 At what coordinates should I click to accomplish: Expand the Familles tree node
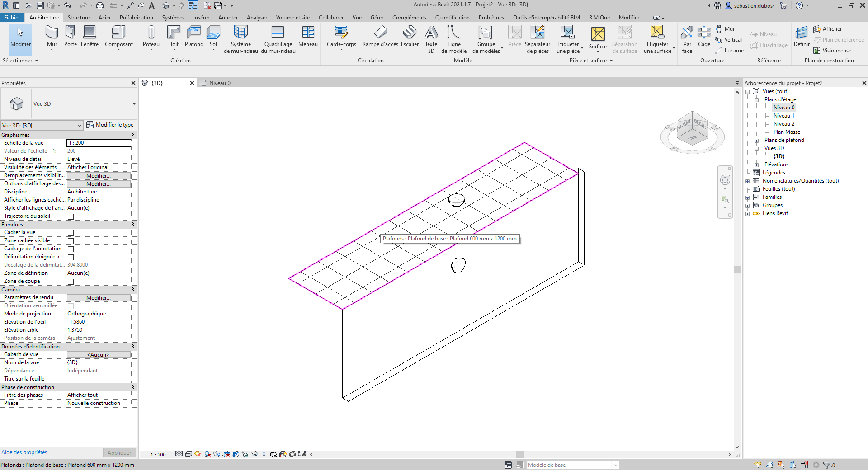coord(748,197)
